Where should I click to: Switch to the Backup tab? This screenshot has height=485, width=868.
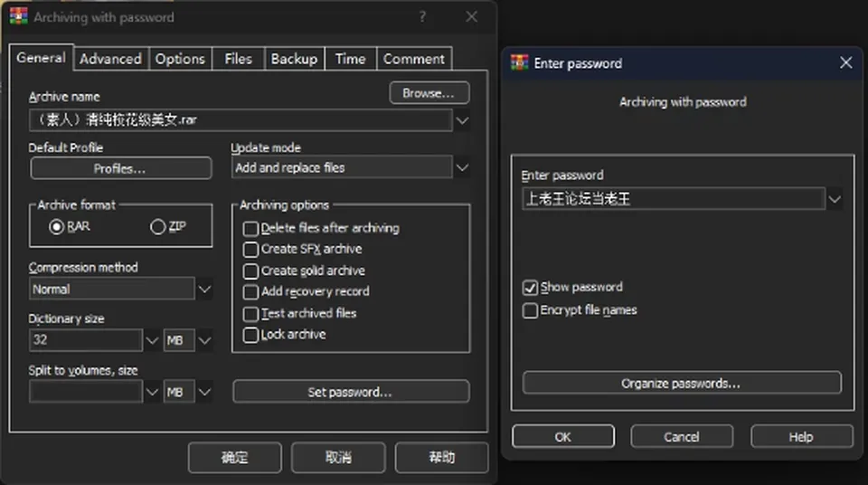pos(294,59)
